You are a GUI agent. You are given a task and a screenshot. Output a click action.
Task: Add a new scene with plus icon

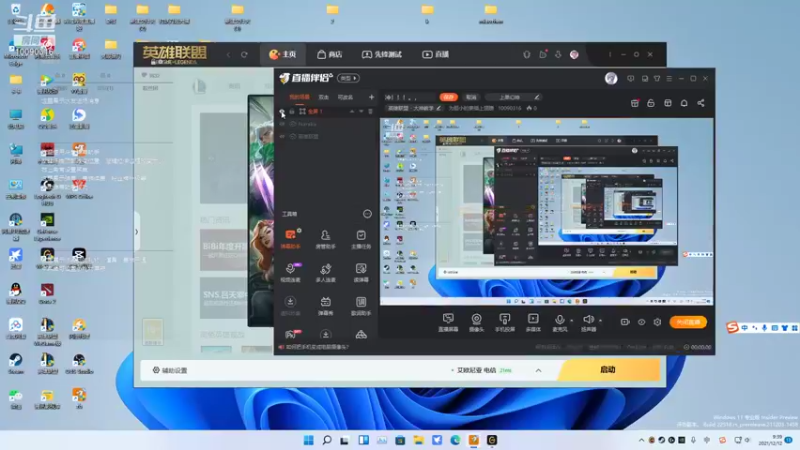(x=371, y=97)
